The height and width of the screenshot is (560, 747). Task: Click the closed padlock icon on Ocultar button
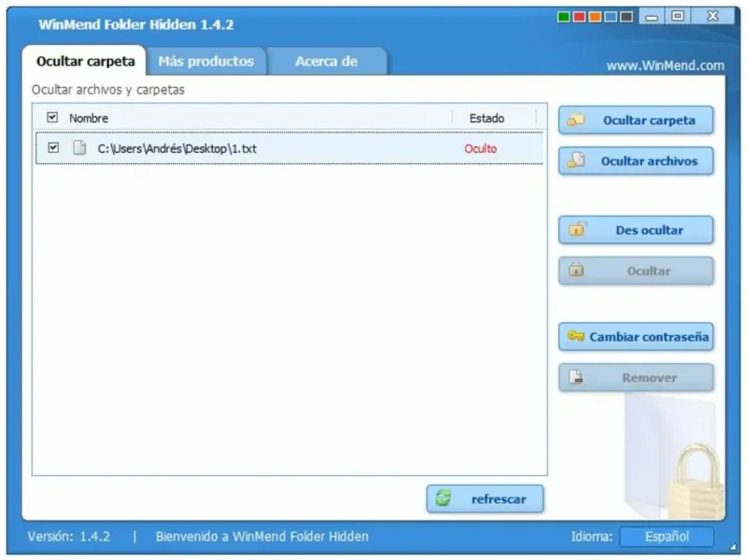point(576,270)
